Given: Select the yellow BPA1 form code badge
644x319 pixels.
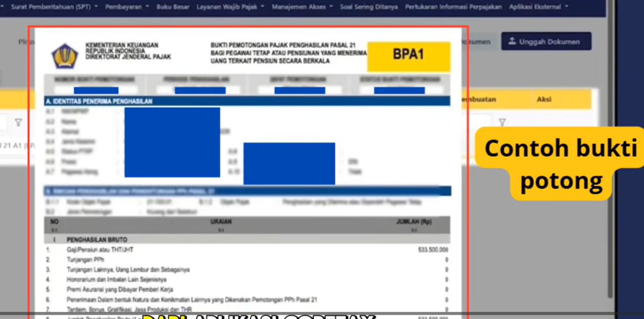Looking at the screenshot, I should [408, 56].
